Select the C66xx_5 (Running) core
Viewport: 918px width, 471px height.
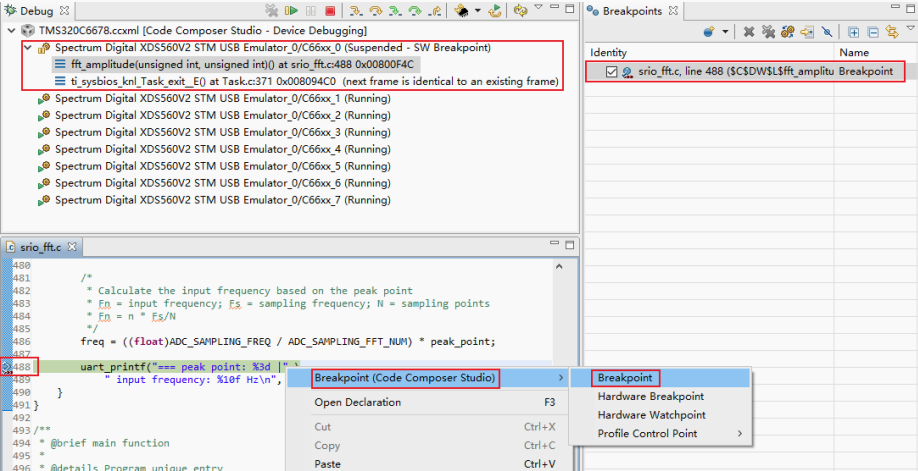coord(214,166)
